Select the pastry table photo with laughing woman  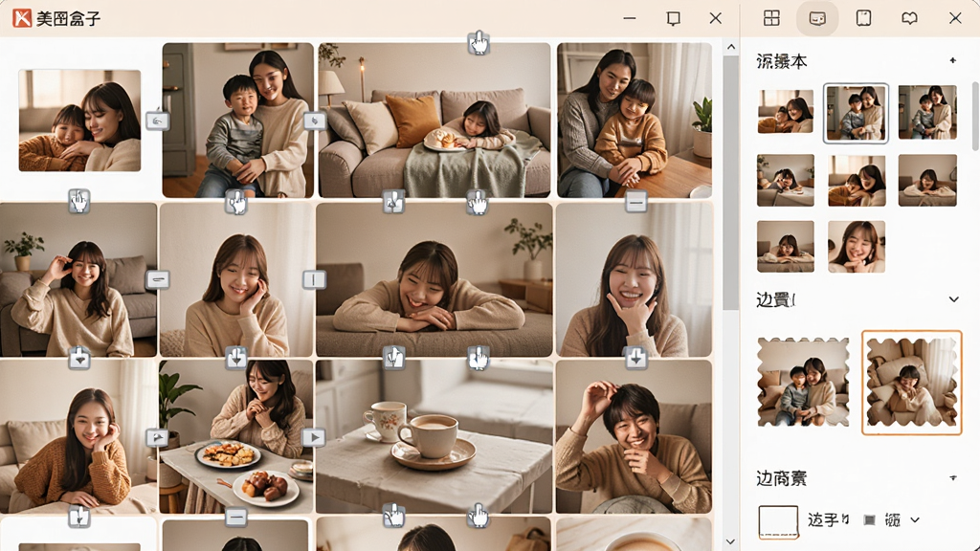pos(236,436)
